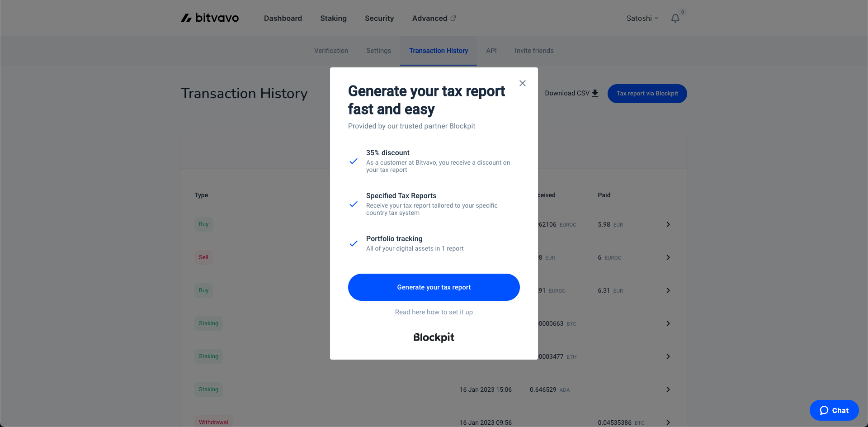The width and height of the screenshot is (868, 427).
Task: Open the Satoshi account dropdown
Action: pos(642,19)
